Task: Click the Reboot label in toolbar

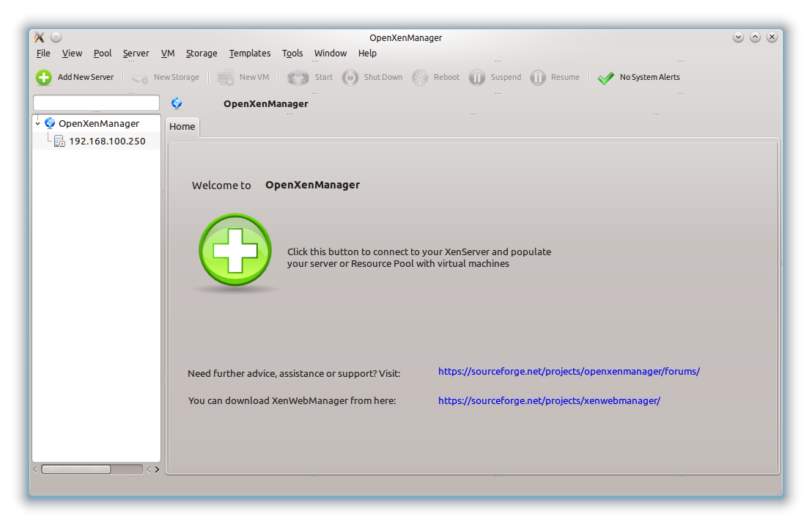Action: [446, 77]
